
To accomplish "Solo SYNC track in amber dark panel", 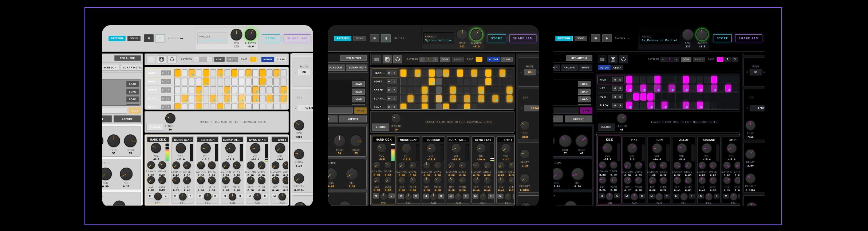I will tap(394, 107).
